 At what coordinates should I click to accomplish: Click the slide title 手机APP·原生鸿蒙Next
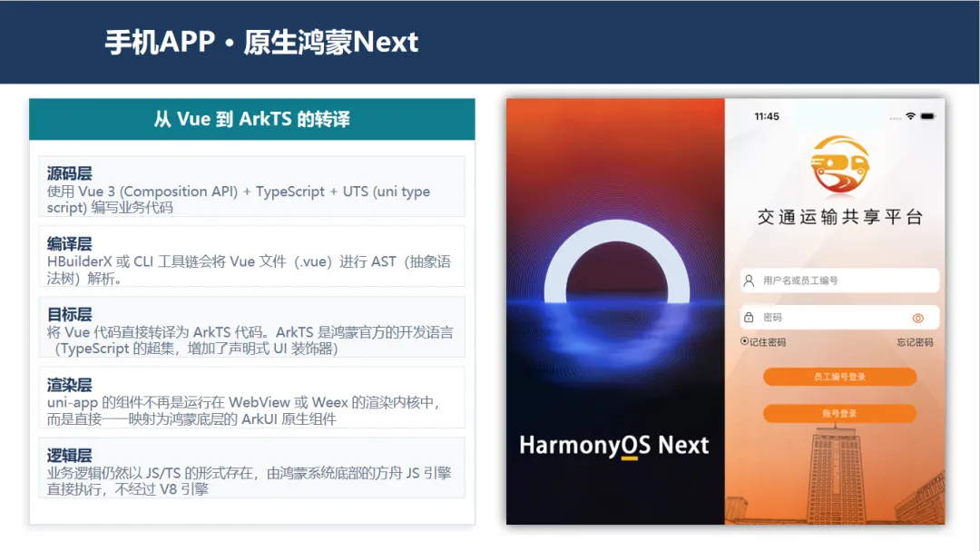pos(261,42)
